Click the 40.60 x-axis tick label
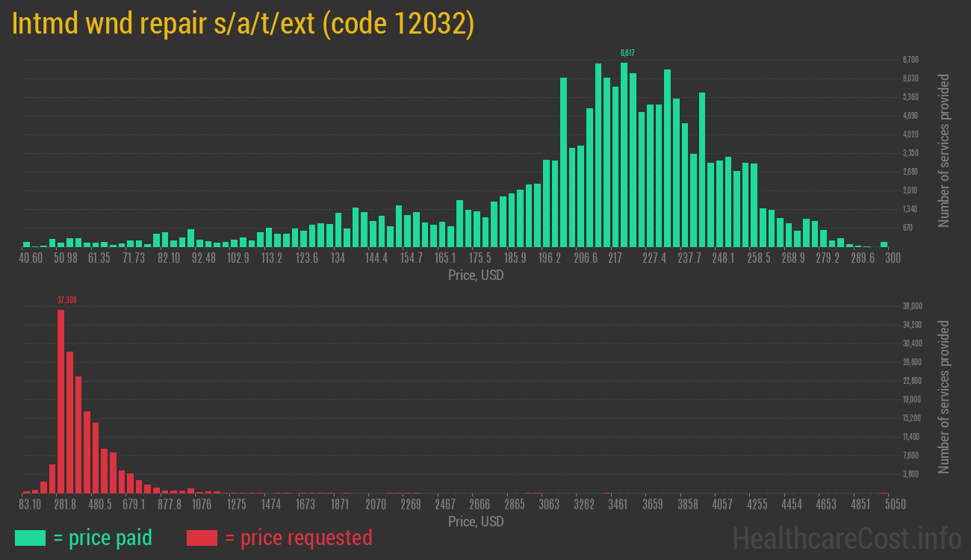 31,258
